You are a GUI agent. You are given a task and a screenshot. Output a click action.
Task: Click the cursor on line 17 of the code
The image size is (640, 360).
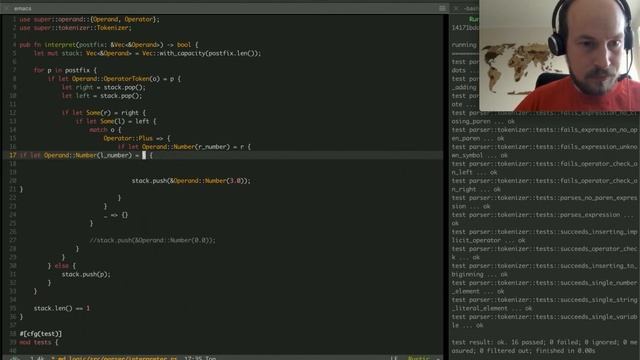click(x=144, y=155)
